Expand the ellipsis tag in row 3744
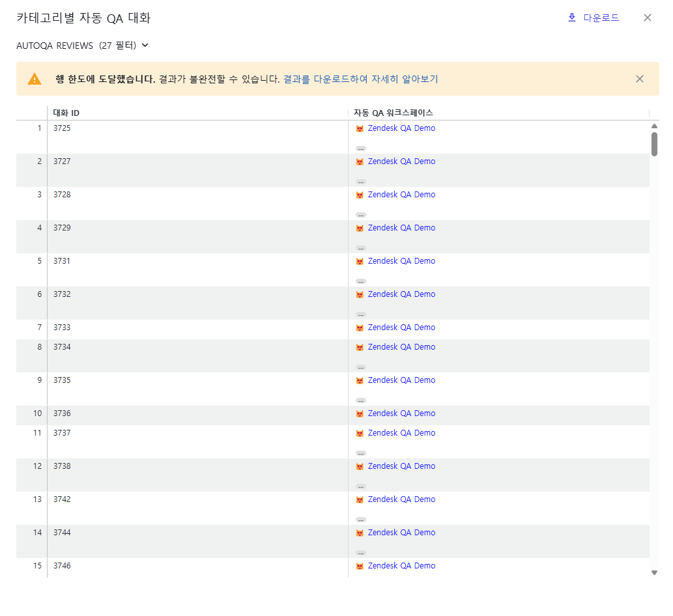The height and width of the screenshot is (616, 673). [360, 553]
